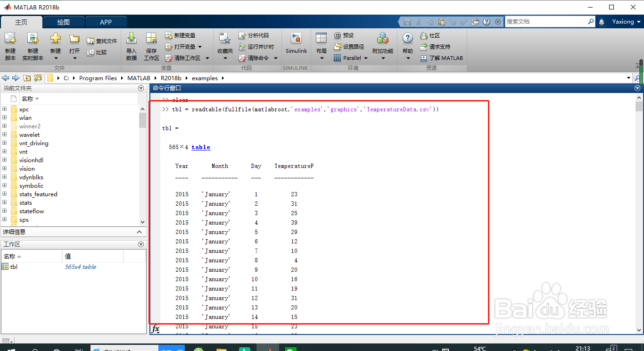Open the New (新建) plus icon
Viewport: 644px width, 351px height.
coord(56,39)
